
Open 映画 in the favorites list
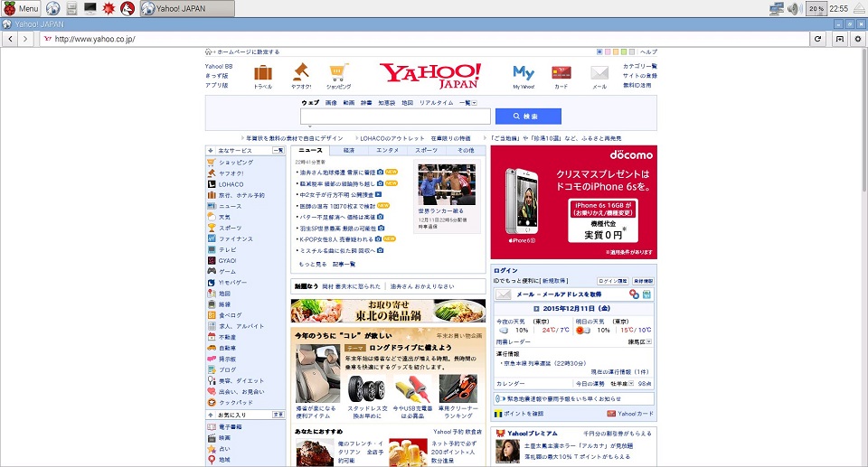click(224, 438)
